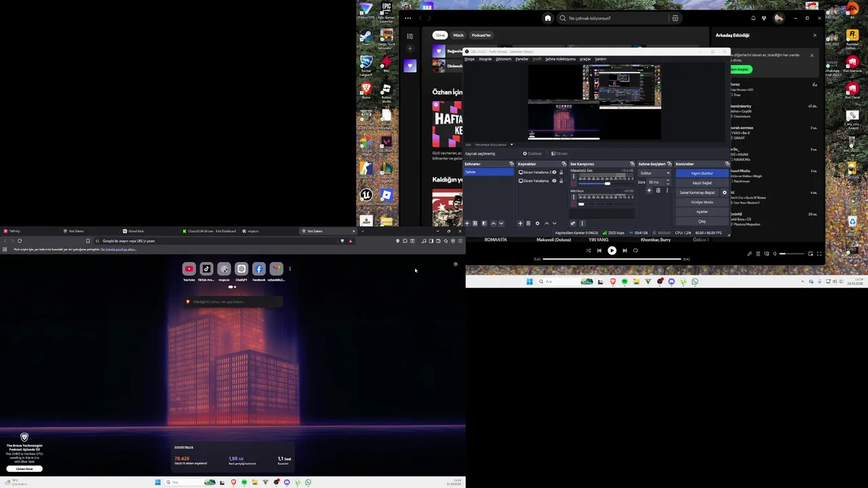
Task: Open Dosya menu in OBS
Action: click(x=469, y=59)
